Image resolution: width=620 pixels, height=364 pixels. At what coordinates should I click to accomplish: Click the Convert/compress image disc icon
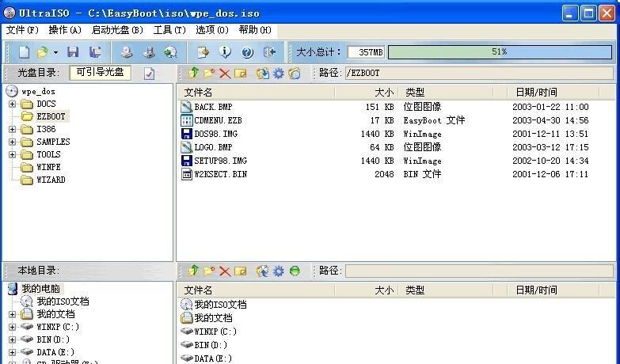click(171, 51)
